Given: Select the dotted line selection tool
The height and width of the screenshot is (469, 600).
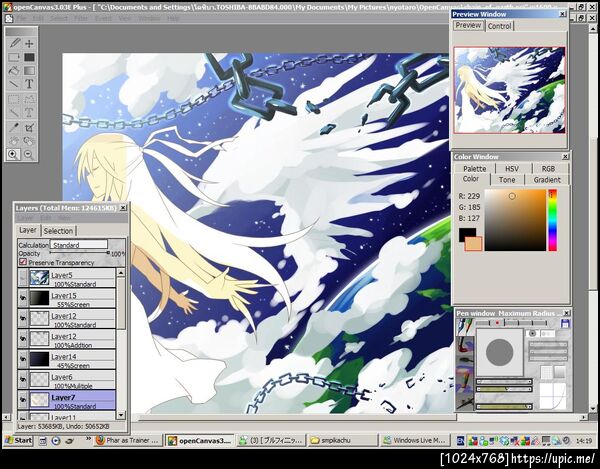Looking at the screenshot, I should (x=14, y=112).
